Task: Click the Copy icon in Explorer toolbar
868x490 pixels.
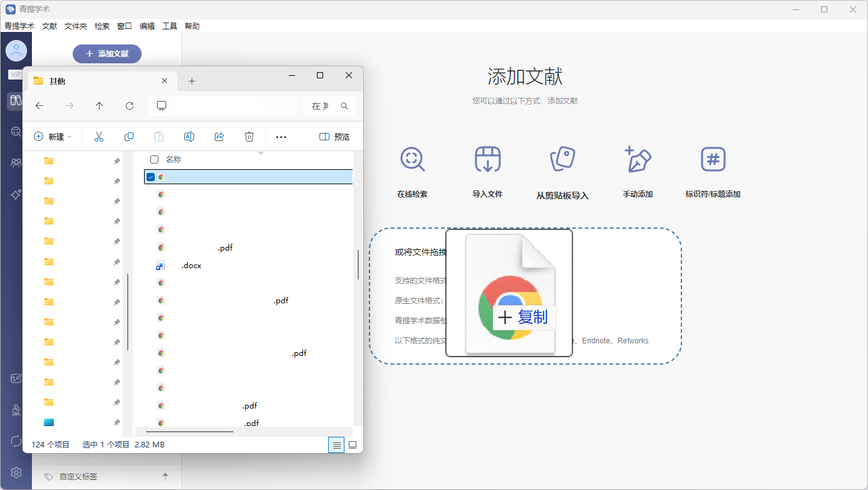Action: [129, 137]
